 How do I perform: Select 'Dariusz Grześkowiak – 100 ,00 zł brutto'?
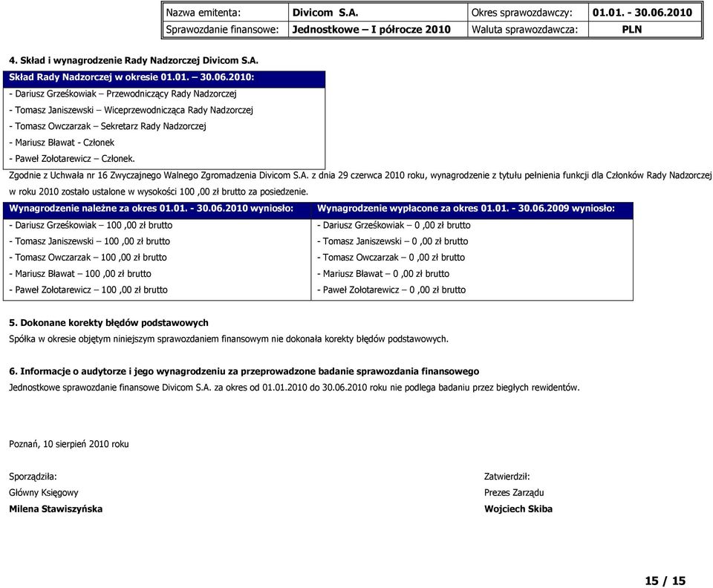(x=91, y=226)
